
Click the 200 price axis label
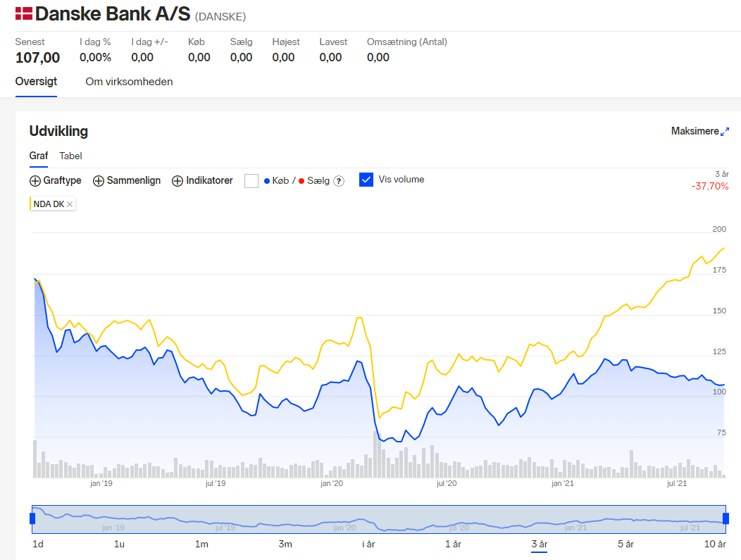pos(719,229)
